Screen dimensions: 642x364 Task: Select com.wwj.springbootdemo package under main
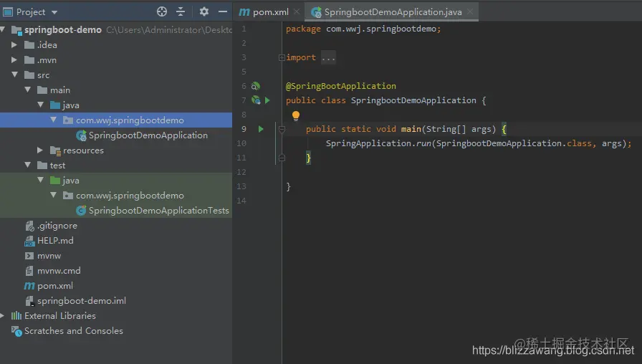coord(116,120)
